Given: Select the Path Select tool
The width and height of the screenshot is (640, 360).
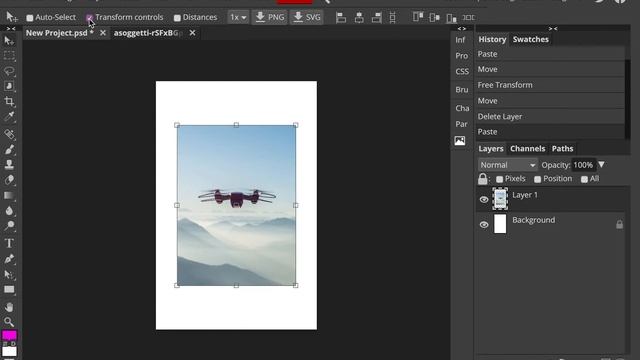Looking at the screenshot, I should [x=9, y=274].
